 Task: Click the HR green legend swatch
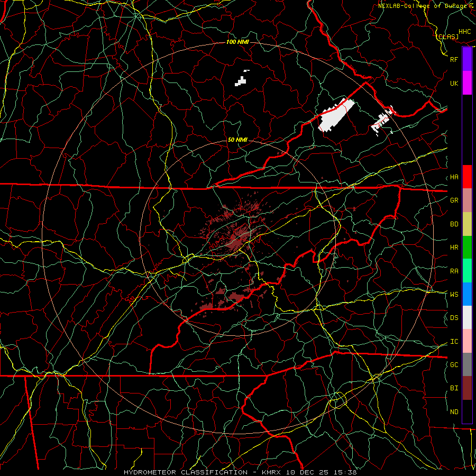tap(467, 248)
